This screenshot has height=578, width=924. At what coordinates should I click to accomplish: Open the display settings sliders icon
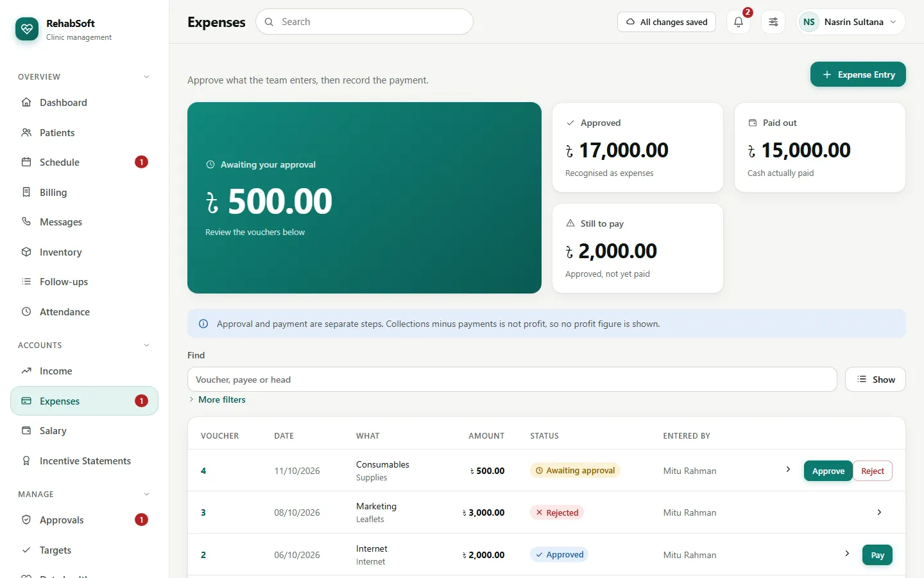[773, 22]
